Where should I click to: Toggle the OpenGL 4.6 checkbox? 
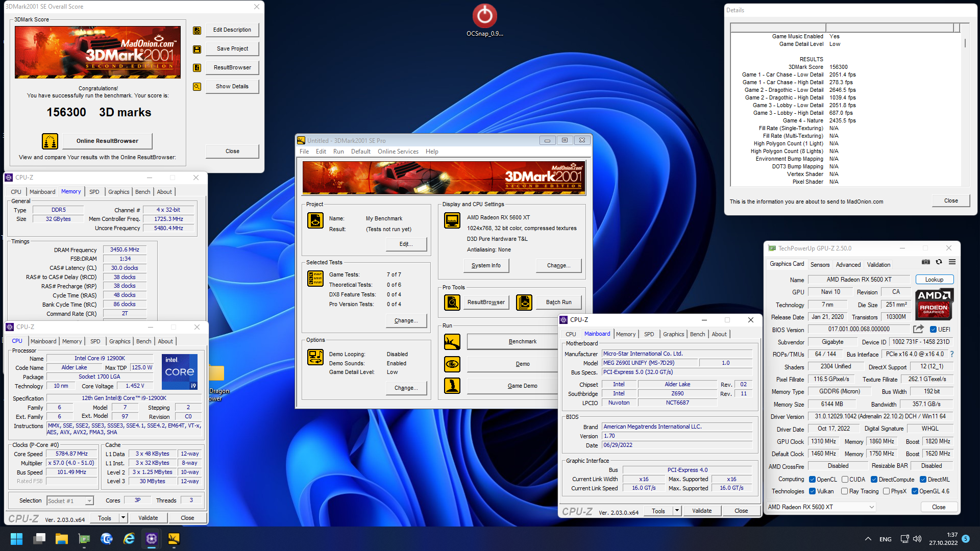[915, 491]
